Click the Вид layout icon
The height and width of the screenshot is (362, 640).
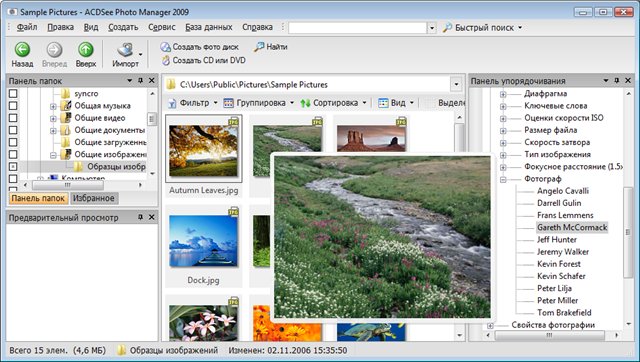tap(383, 103)
